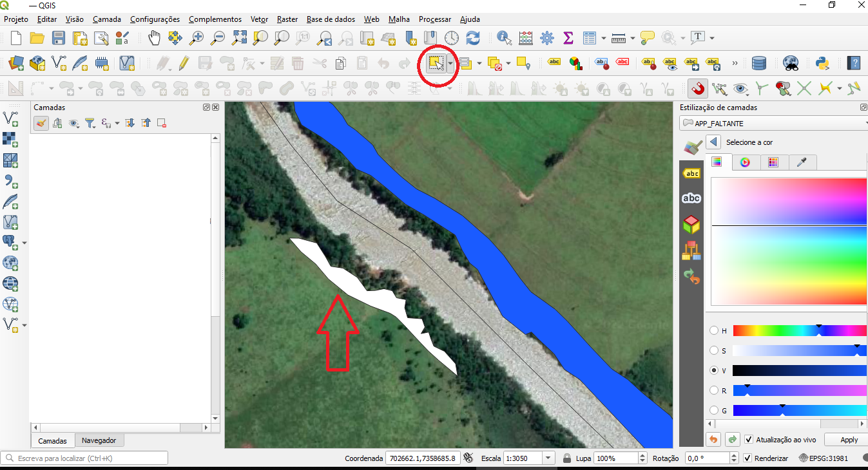The image size is (868, 470).
Task: Open APP_FALTANTE layer dropdown
Action: [x=773, y=123]
